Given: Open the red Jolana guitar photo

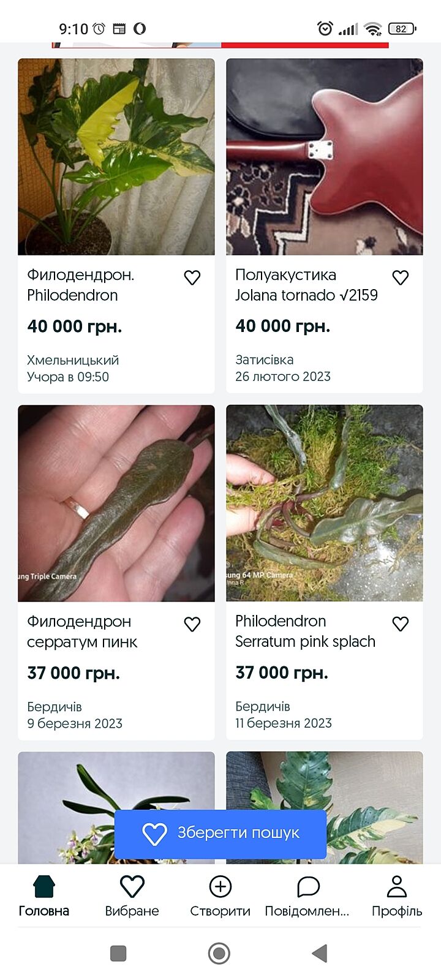Looking at the screenshot, I should pos(325,157).
